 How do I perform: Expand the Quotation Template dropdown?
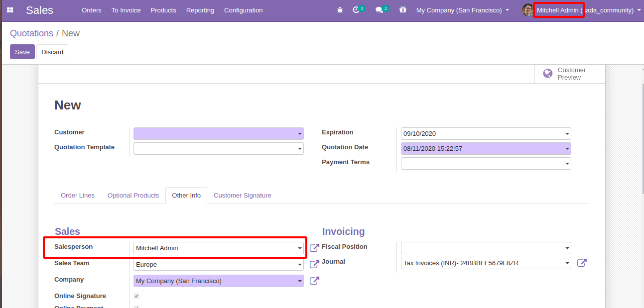click(300, 149)
